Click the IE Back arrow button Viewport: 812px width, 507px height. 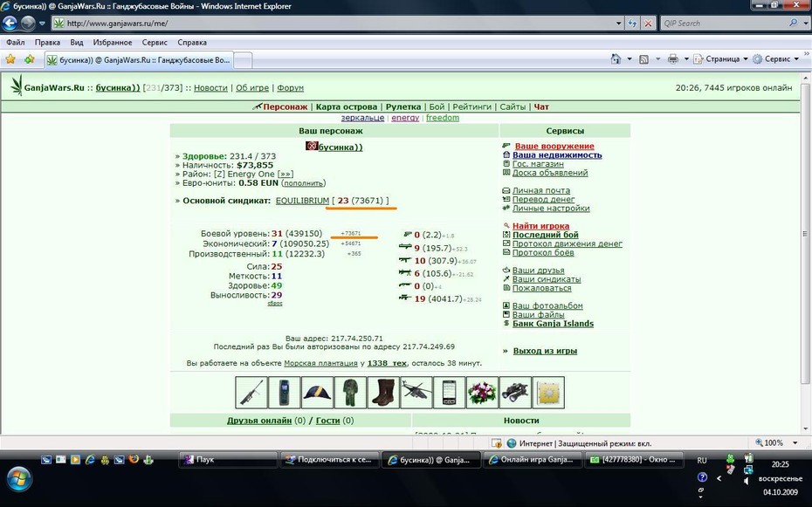coord(10,23)
